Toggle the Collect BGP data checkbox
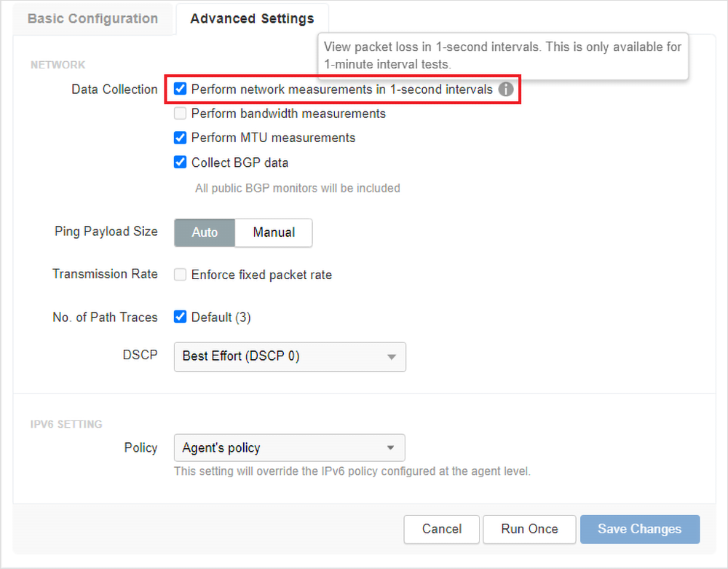 tap(181, 162)
